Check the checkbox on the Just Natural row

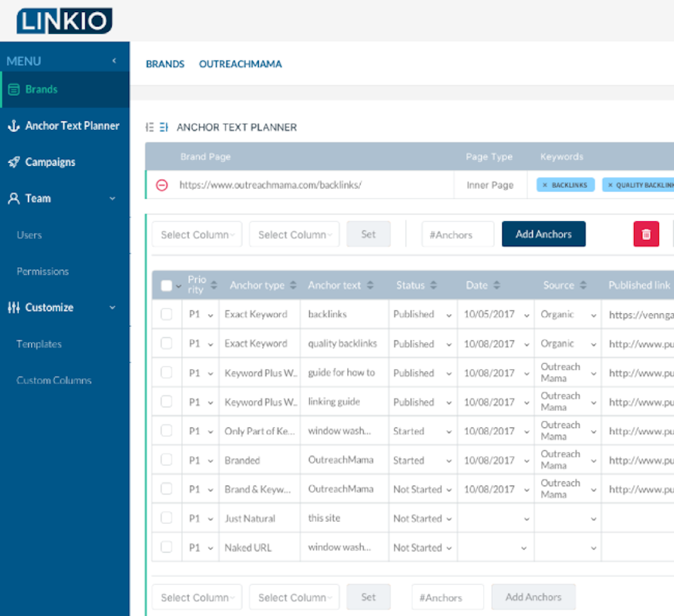(165, 518)
